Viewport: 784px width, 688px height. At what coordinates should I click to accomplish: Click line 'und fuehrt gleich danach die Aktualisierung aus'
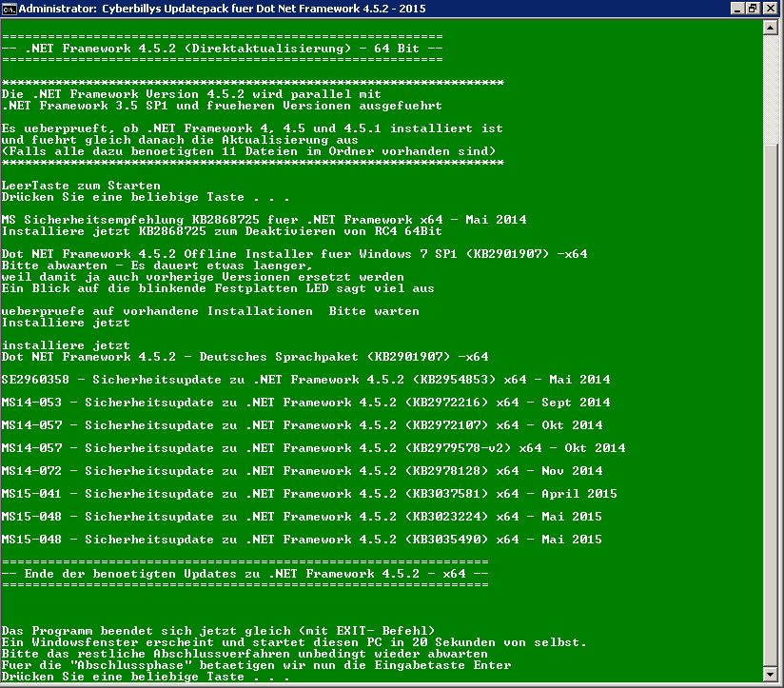click(180, 140)
